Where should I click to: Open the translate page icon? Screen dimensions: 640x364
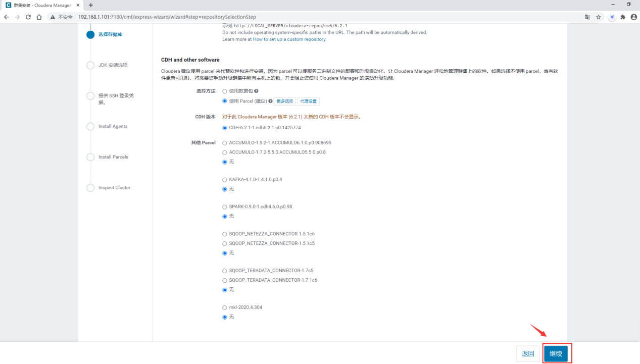coord(587,17)
